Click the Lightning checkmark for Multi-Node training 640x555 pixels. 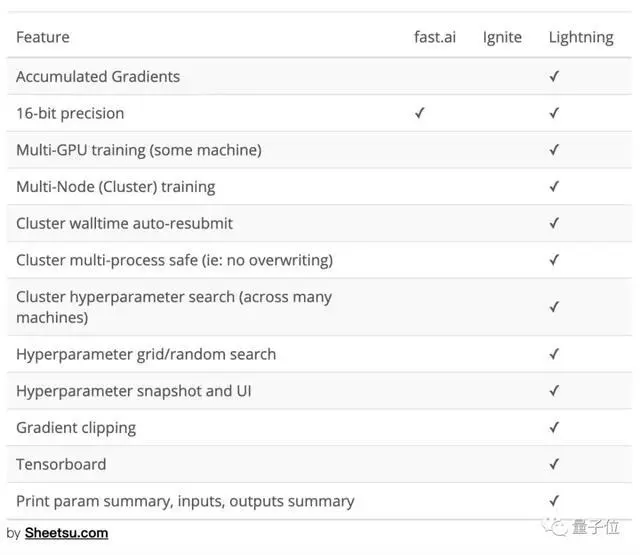[554, 186]
